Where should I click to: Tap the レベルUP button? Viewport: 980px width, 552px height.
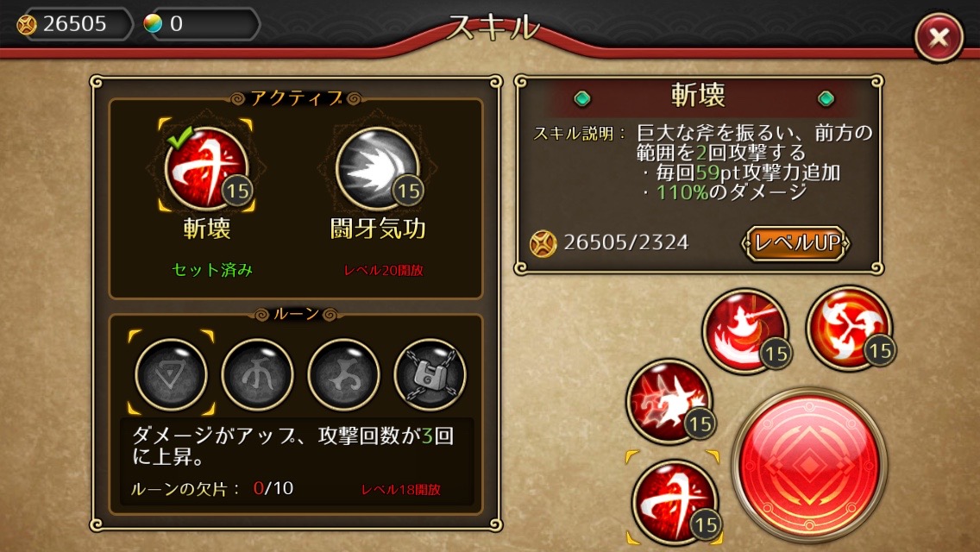coord(795,242)
